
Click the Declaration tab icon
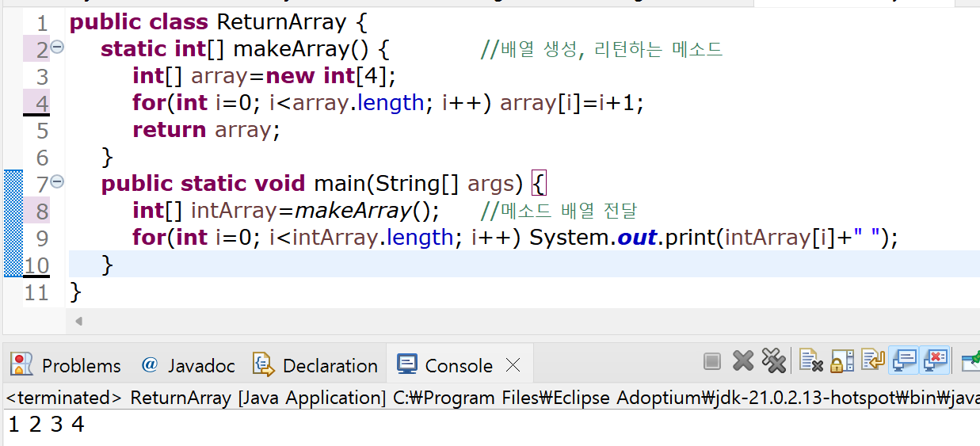[x=263, y=364]
